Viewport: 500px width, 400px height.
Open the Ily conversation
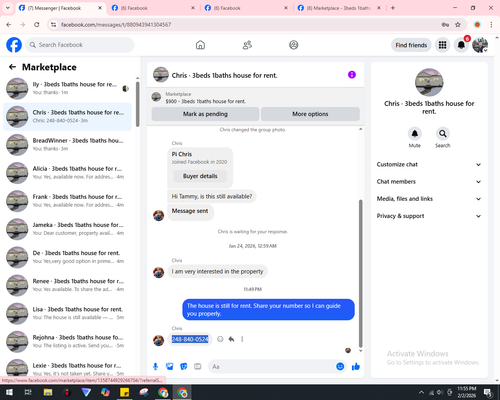(67, 88)
